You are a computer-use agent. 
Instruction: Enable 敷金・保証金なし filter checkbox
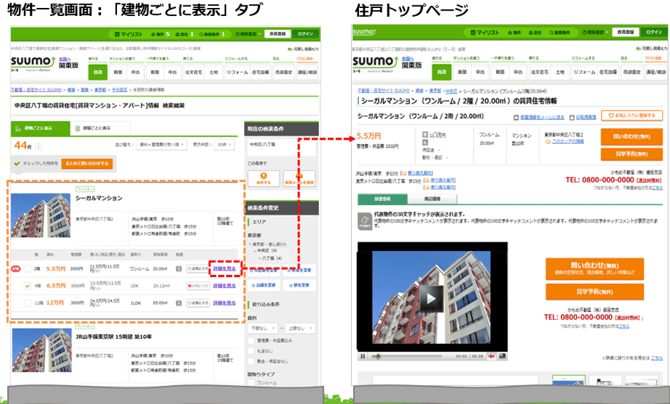(251, 361)
